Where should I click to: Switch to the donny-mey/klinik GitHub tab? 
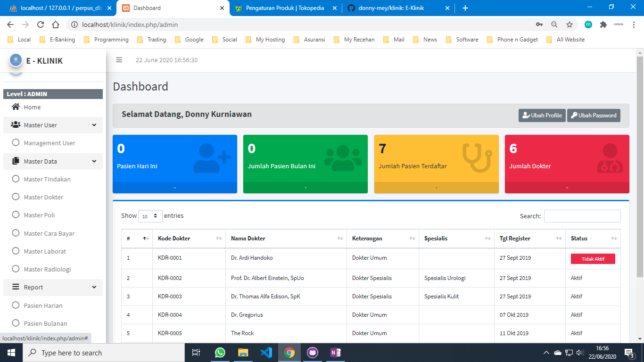(x=391, y=8)
